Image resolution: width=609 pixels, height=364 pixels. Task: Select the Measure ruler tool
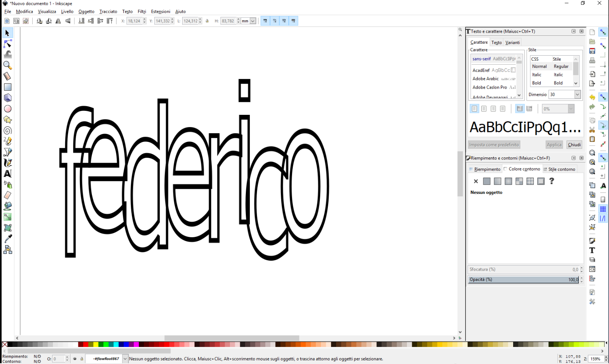(x=7, y=76)
